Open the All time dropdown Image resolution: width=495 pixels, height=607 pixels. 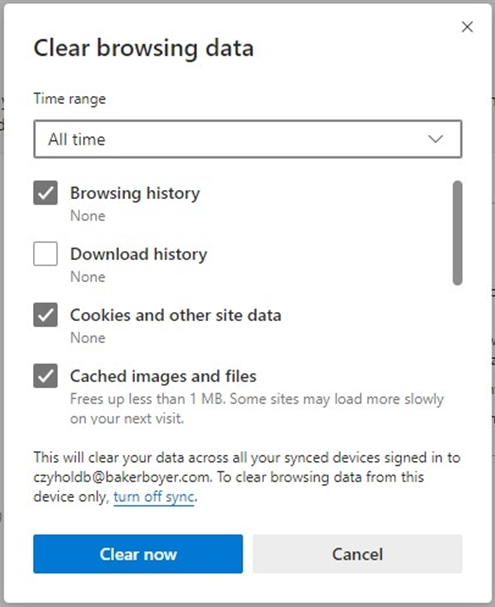[x=248, y=139]
